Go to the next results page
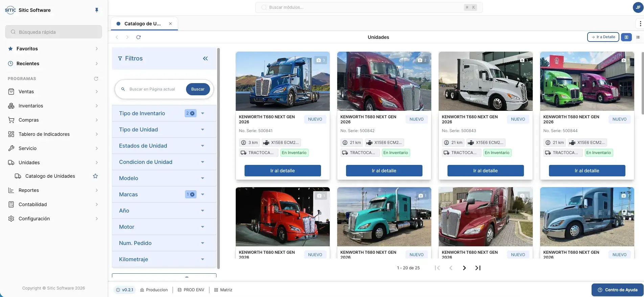This screenshot has width=644, height=297. (x=464, y=268)
